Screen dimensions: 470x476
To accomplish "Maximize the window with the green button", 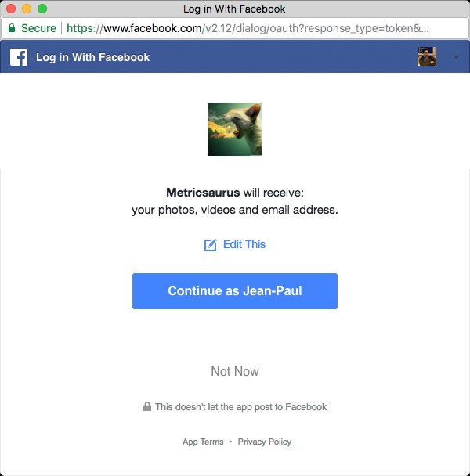I will point(42,9).
